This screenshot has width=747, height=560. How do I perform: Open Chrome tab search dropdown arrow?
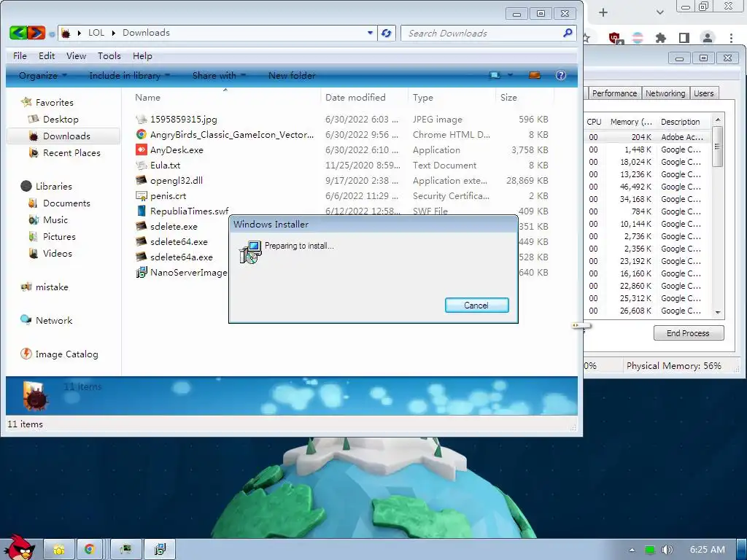pyautogui.click(x=659, y=12)
